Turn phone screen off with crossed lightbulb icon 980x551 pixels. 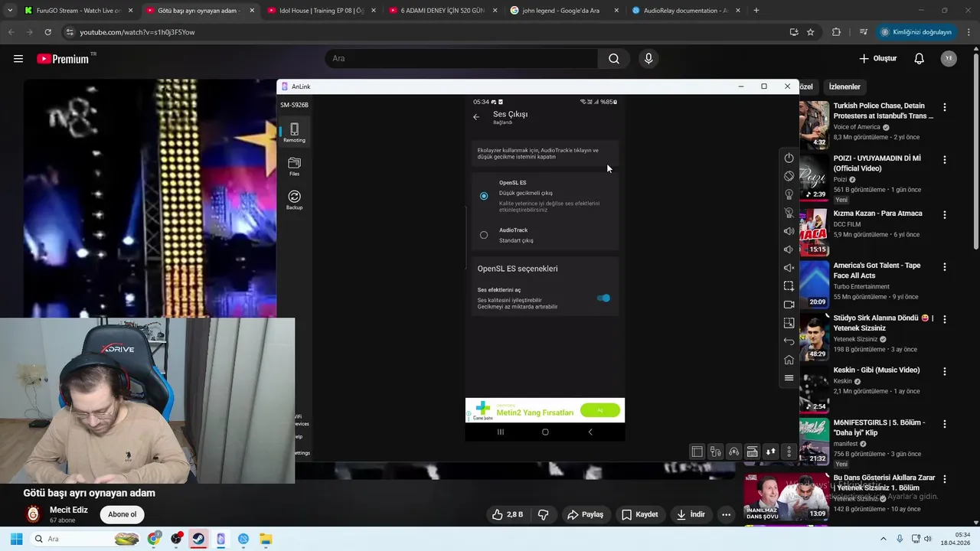789,213
